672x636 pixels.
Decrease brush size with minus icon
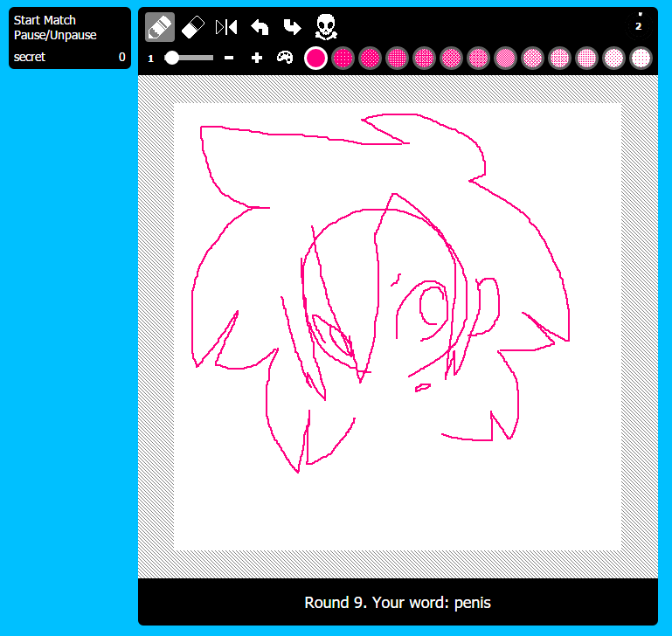[229, 58]
